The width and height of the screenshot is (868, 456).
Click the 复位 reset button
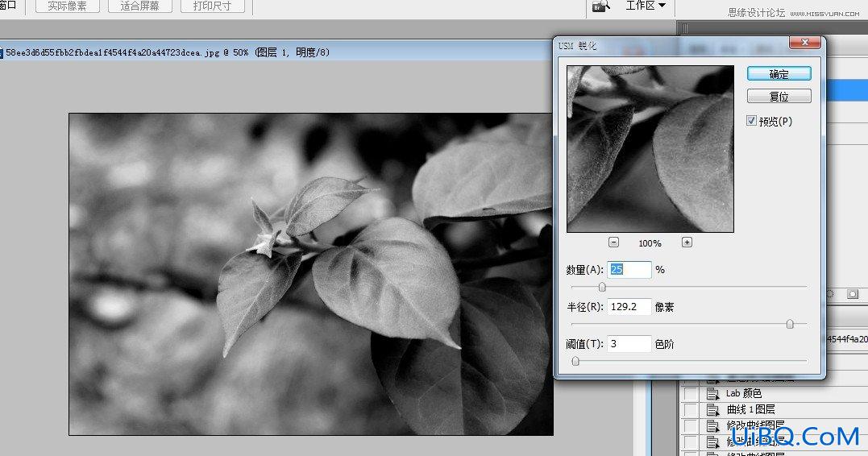click(779, 97)
